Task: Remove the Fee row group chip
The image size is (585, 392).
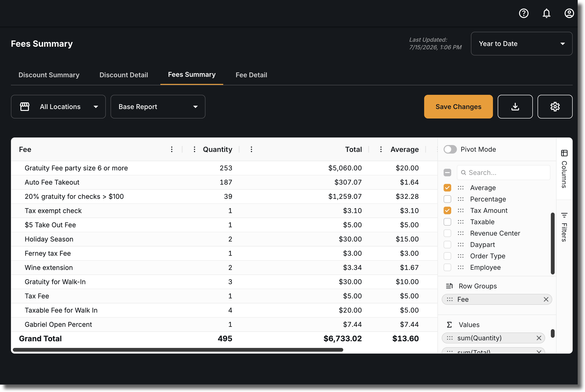Action: coord(546,299)
